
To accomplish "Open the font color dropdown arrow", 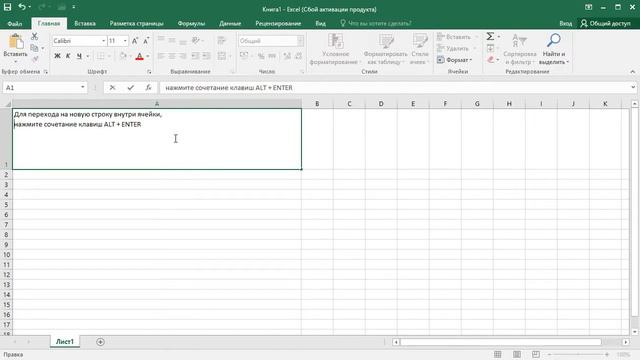I will (148, 56).
